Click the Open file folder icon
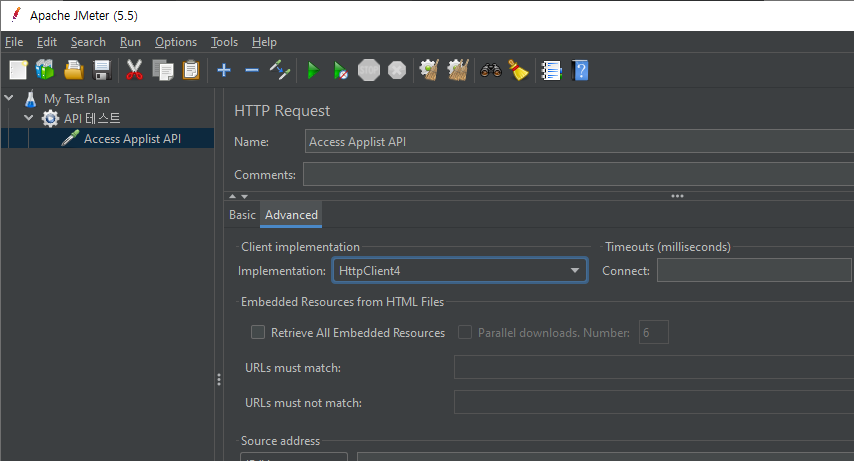 coord(74,70)
